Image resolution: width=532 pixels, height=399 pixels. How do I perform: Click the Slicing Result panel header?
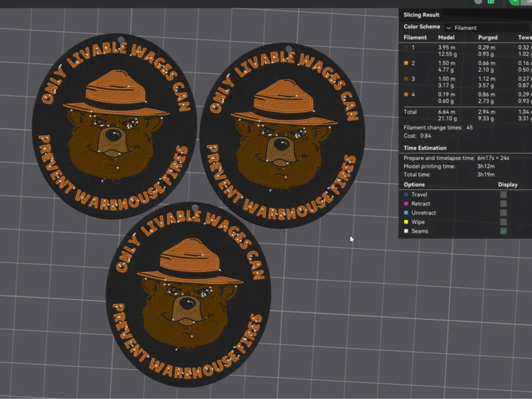422,15
